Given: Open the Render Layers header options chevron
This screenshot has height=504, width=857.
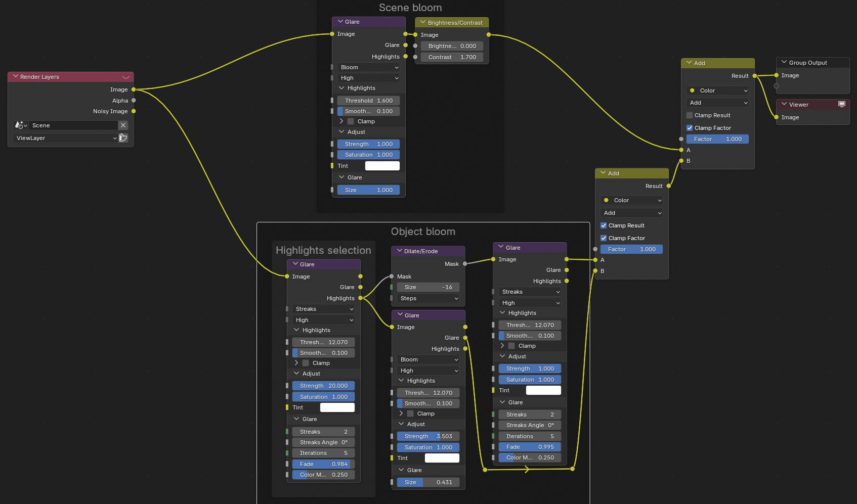Looking at the screenshot, I should click(x=126, y=77).
